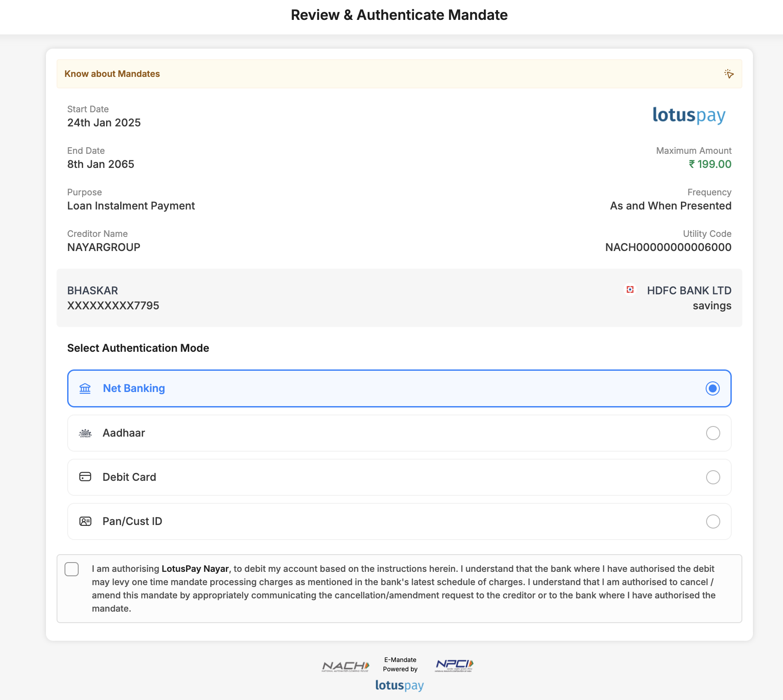The height and width of the screenshot is (700, 783).
Task: Select the Pan/Cust ID radio button
Action: (x=713, y=521)
